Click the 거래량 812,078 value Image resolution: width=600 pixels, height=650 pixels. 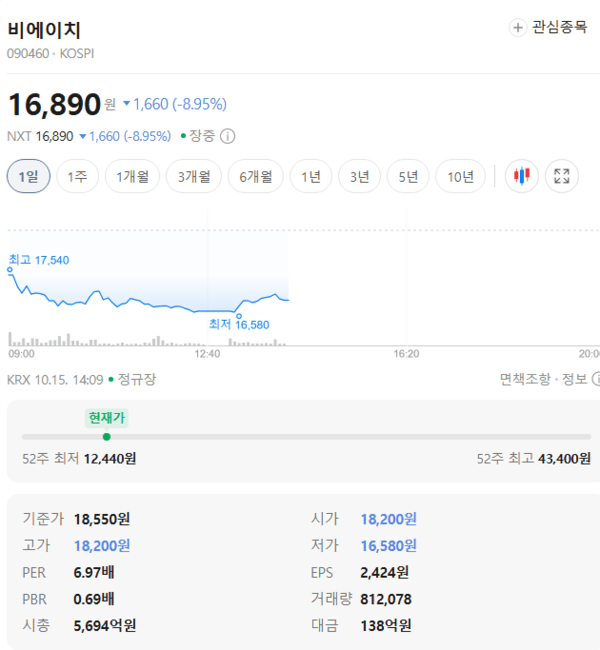tap(386, 599)
